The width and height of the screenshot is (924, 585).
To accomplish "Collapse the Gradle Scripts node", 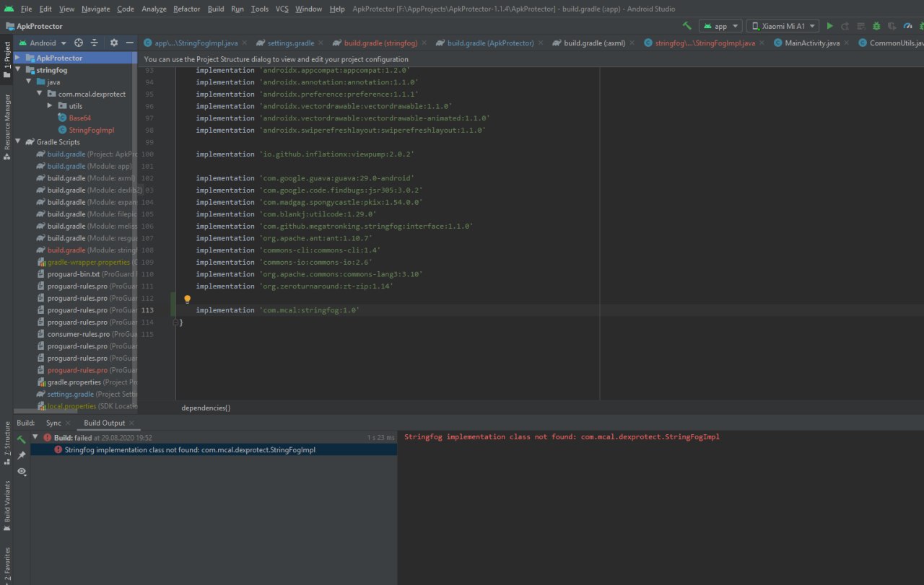I will [19, 142].
